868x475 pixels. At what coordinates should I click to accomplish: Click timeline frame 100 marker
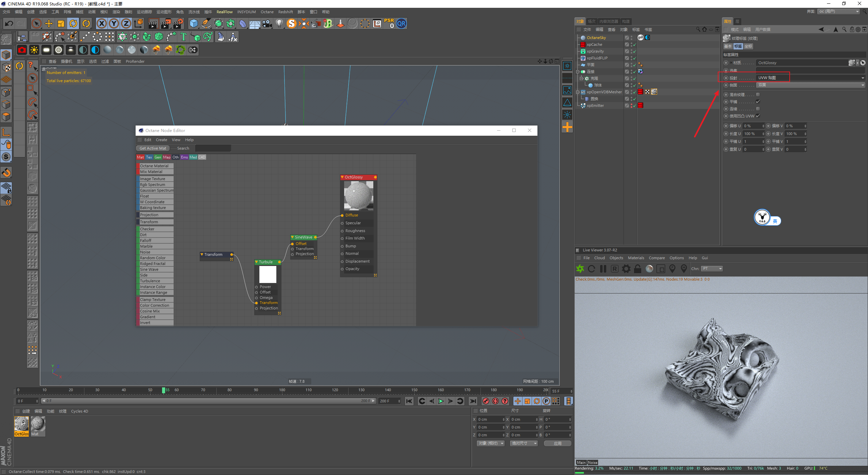pyautogui.click(x=282, y=390)
